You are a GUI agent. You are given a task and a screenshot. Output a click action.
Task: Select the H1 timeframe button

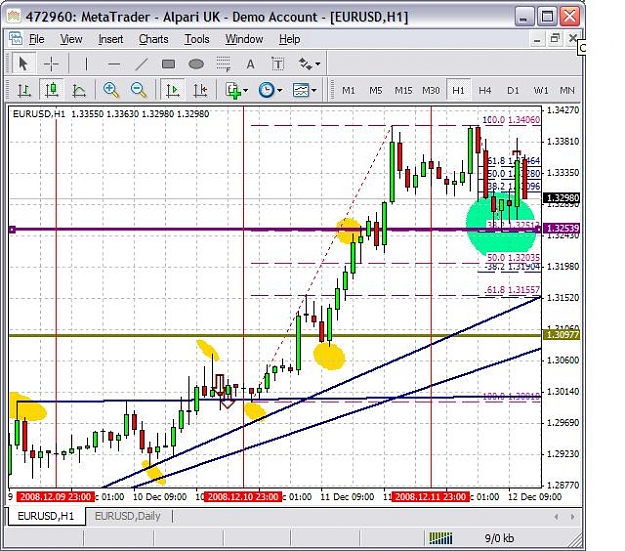tap(458, 91)
